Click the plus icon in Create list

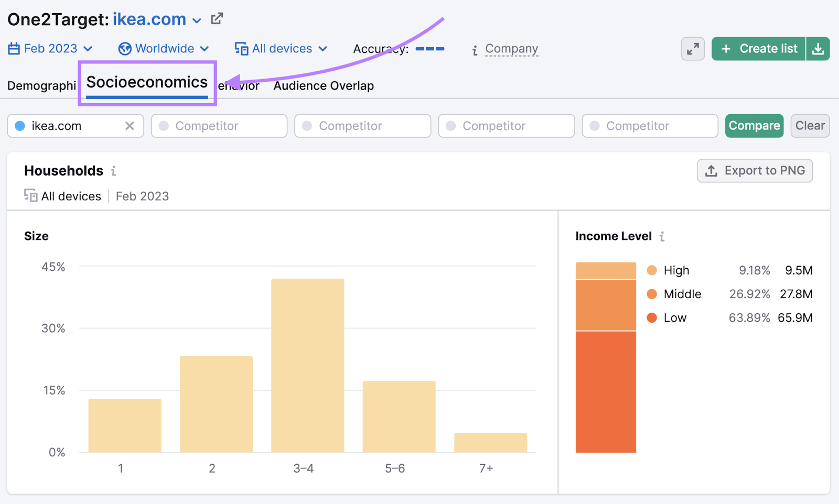click(726, 49)
